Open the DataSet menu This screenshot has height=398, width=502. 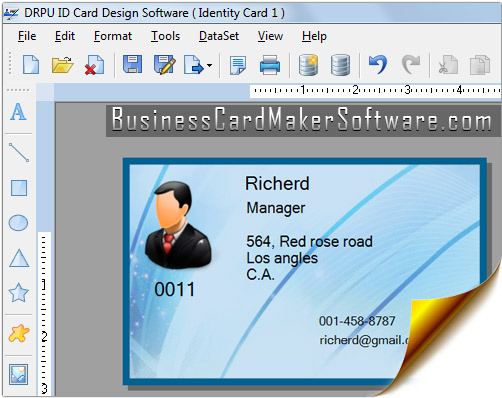coord(219,36)
